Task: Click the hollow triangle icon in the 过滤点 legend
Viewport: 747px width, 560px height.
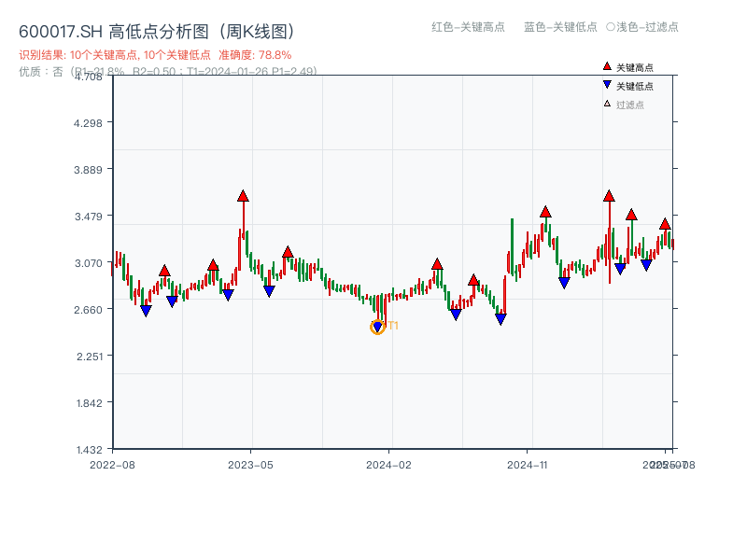Action: tap(607, 104)
